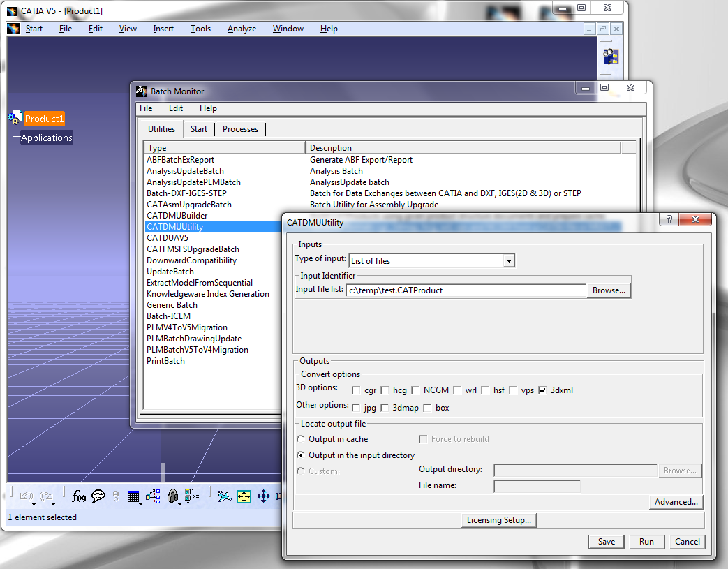Click Browse next to Input file list

click(609, 290)
